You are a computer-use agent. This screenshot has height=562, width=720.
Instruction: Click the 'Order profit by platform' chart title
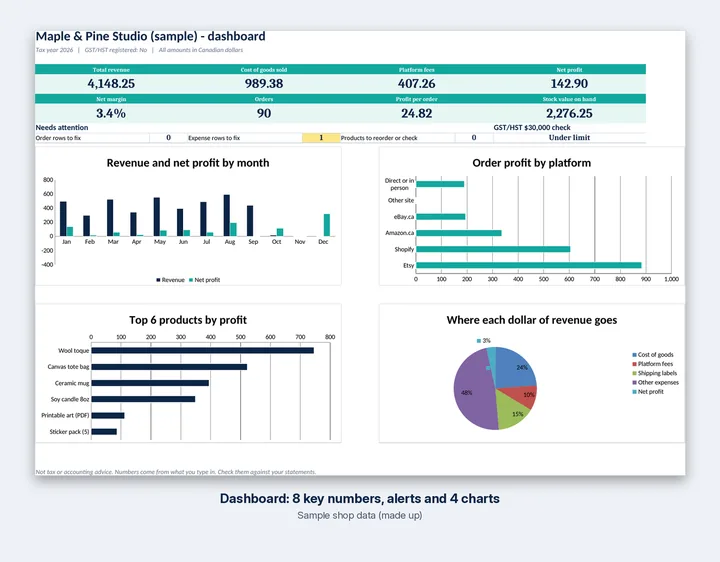[x=532, y=163]
